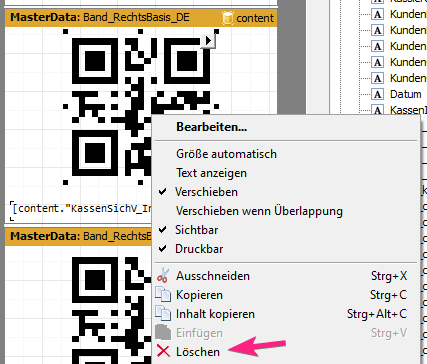Select the Kassen field in the data tree
This screenshot has height=364, width=427.
(x=408, y=110)
